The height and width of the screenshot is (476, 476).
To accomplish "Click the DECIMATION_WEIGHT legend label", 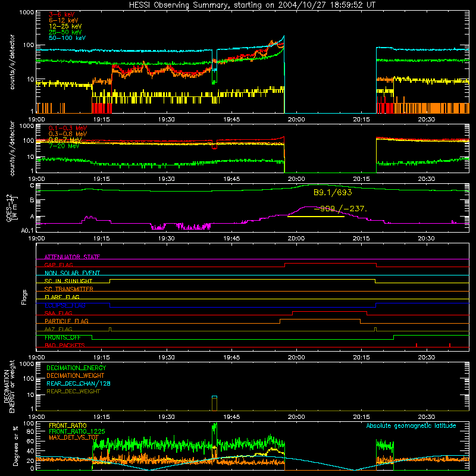I will (76, 375).
